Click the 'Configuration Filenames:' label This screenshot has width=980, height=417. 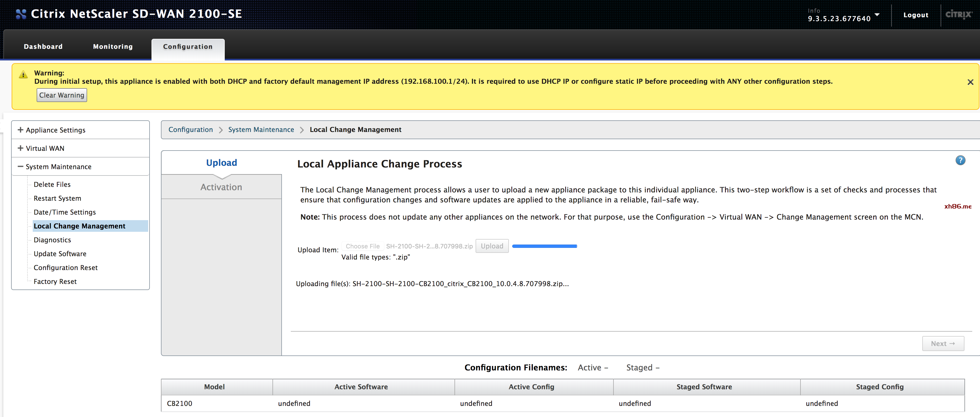point(516,368)
